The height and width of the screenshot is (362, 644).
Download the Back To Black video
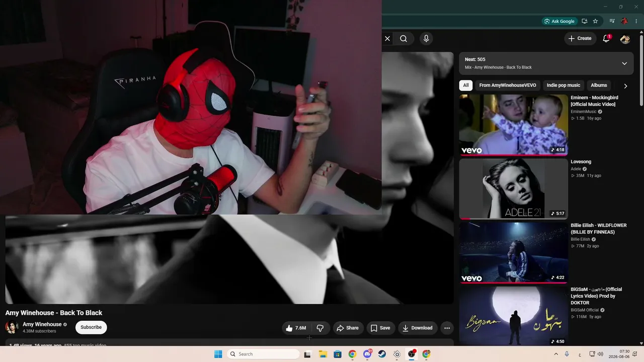coord(418,328)
